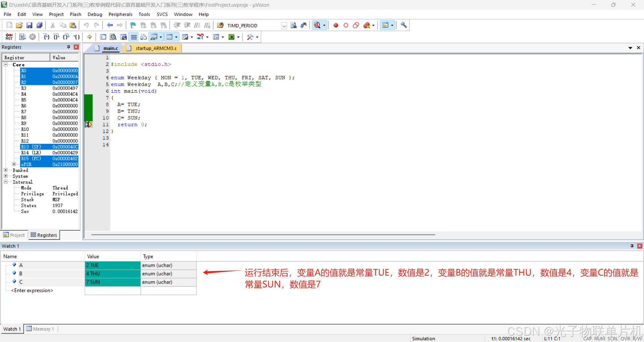
Task: Open the Flash menu
Action: click(x=75, y=14)
